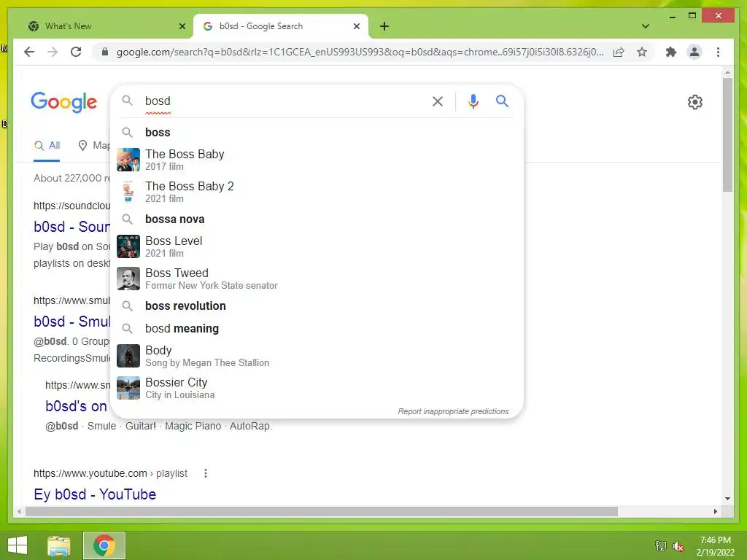This screenshot has height=560, width=747.
Task: Open the tab search chevron
Action: (x=646, y=26)
